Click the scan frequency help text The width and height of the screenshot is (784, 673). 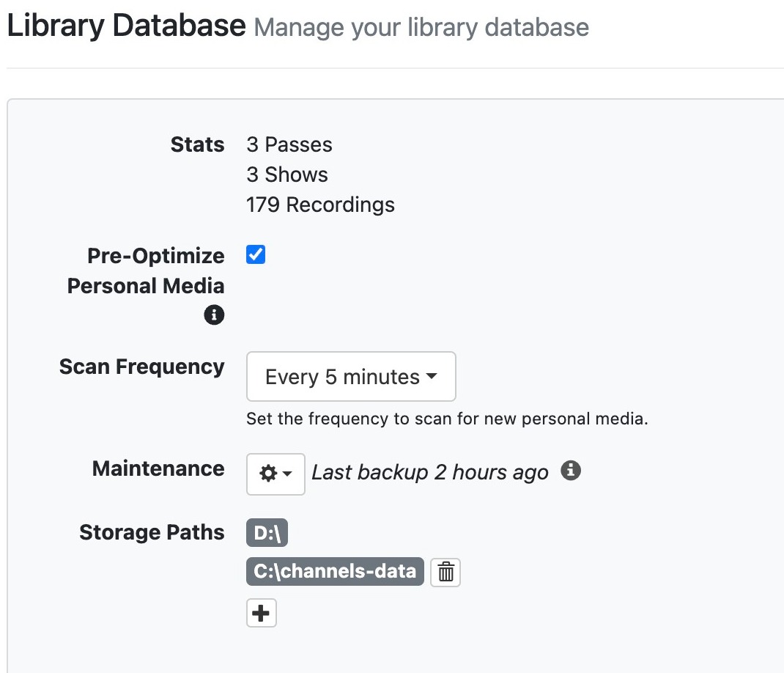coord(447,419)
